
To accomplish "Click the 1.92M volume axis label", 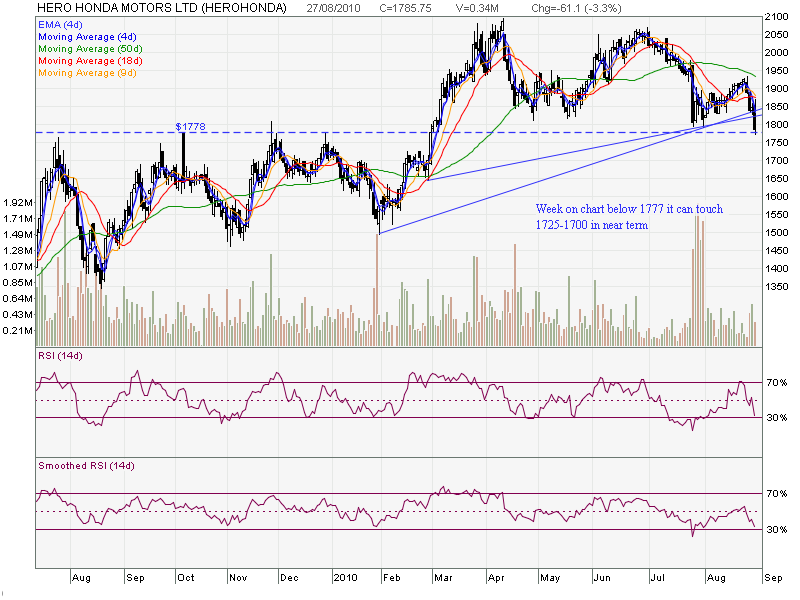I will pyautogui.click(x=17, y=203).
